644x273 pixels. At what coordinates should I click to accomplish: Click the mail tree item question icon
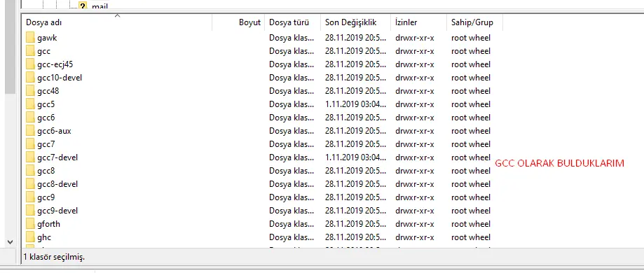click(x=83, y=6)
